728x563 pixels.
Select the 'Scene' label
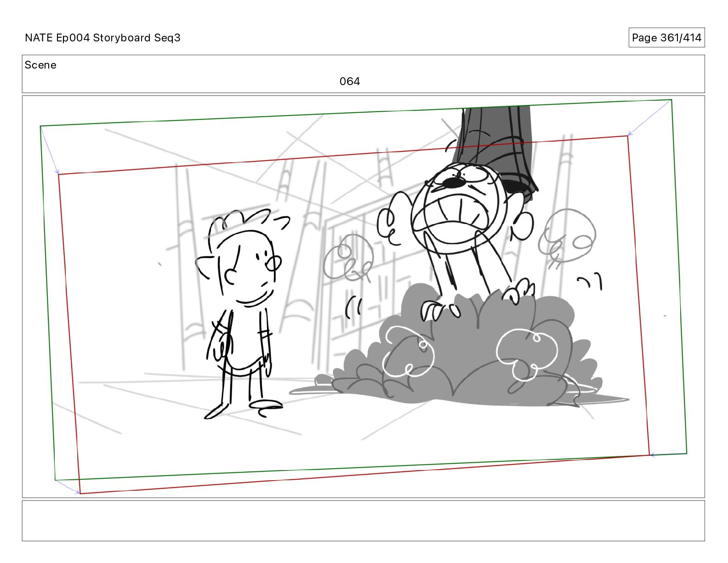click(x=40, y=65)
